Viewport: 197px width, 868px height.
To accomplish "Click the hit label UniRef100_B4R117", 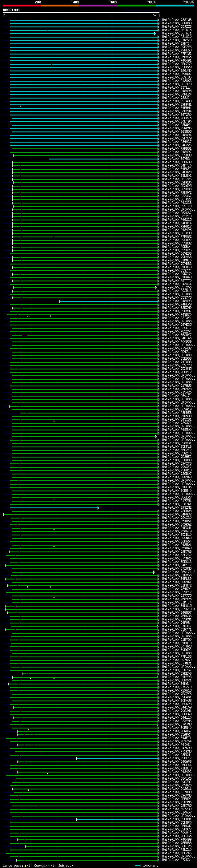I will tap(177, 565).
